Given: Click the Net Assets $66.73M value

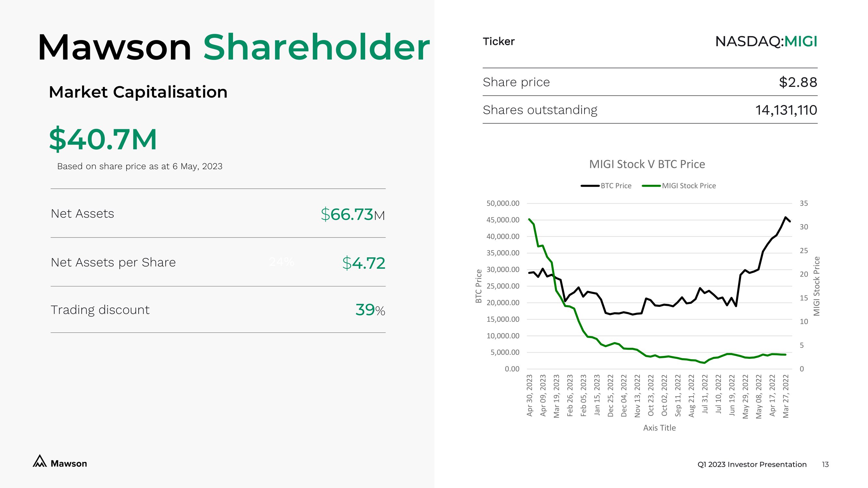Looking at the screenshot, I should [x=352, y=214].
